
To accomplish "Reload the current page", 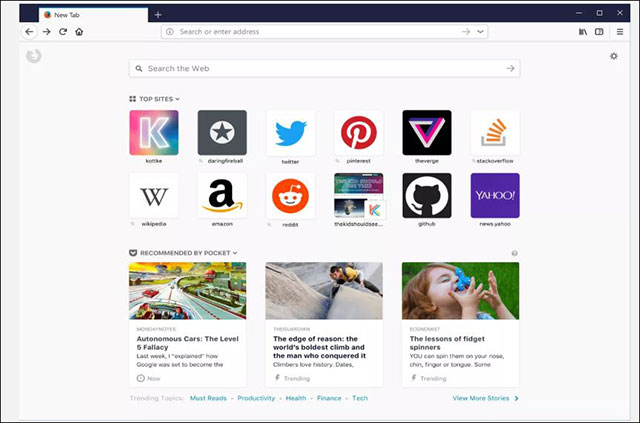I will tap(63, 32).
